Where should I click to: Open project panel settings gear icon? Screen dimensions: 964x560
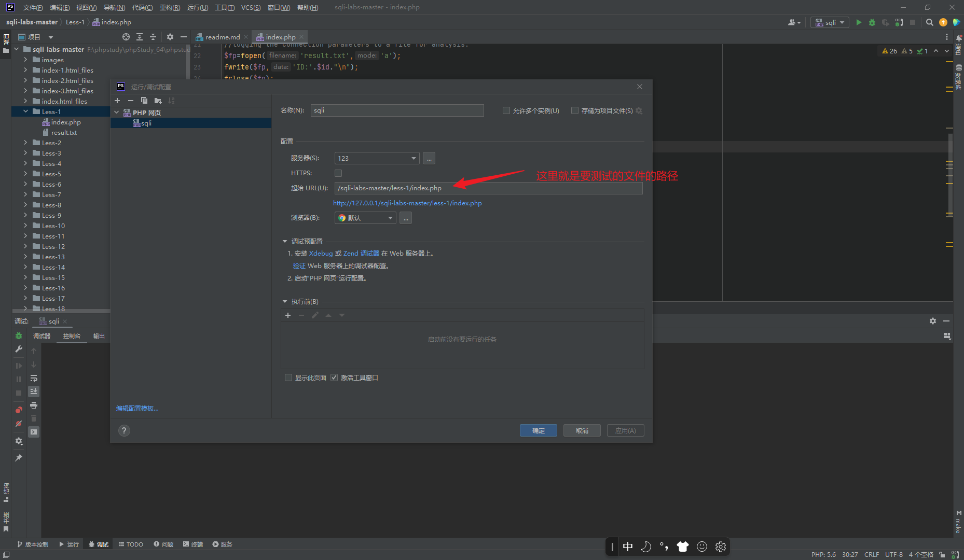point(170,37)
